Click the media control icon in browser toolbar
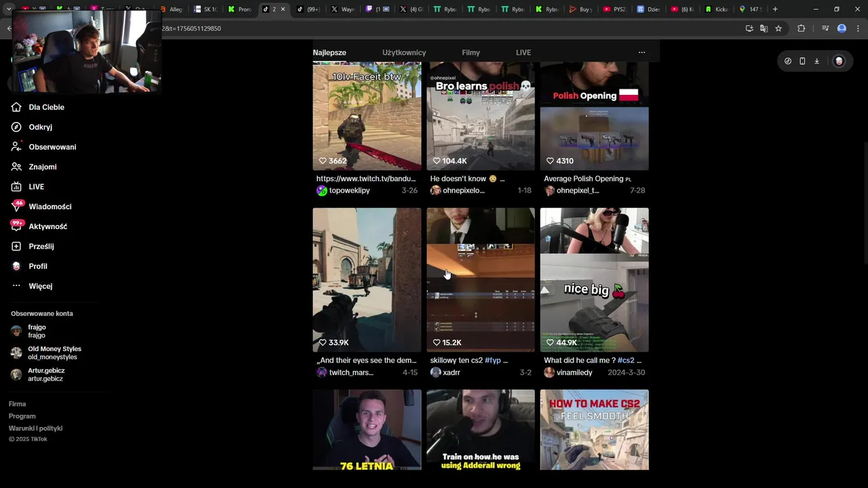This screenshot has width=868, height=488. [x=825, y=28]
